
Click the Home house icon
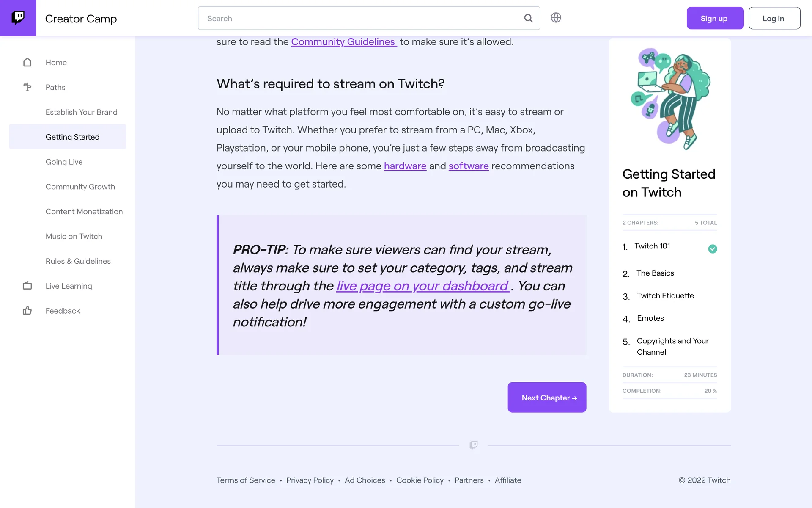(27, 63)
